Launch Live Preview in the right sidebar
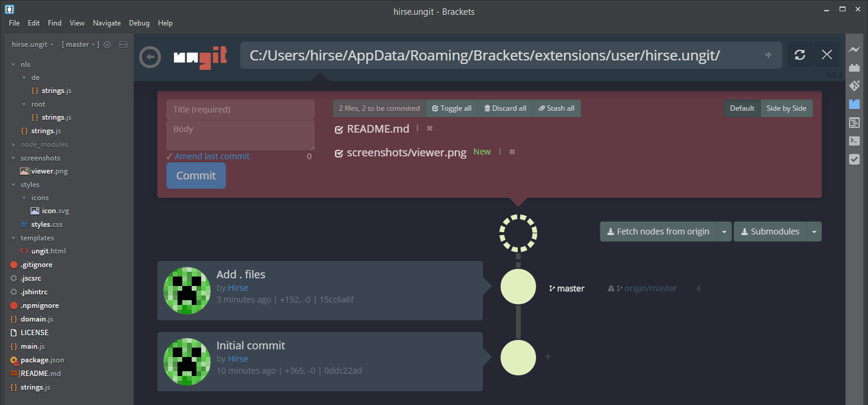The height and width of the screenshot is (405, 868). click(x=854, y=49)
